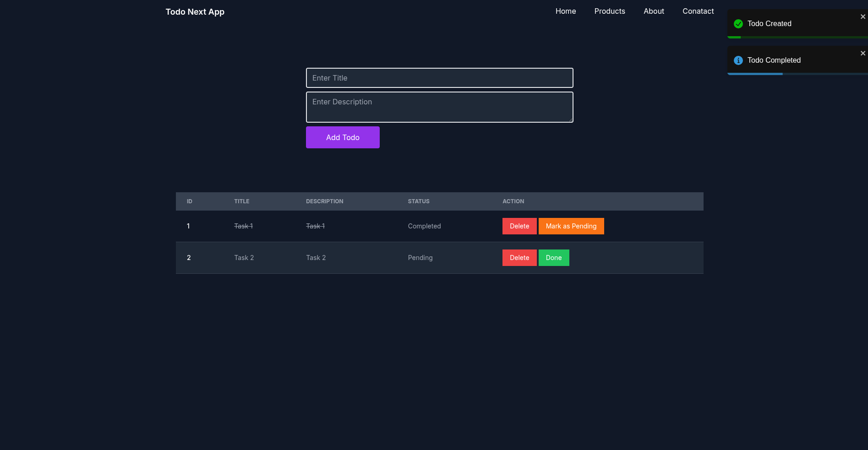Click the blue info icon on Todo Completed toast
The height and width of the screenshot is (450, 868).
pyautogui.click(x=738, y=60)
